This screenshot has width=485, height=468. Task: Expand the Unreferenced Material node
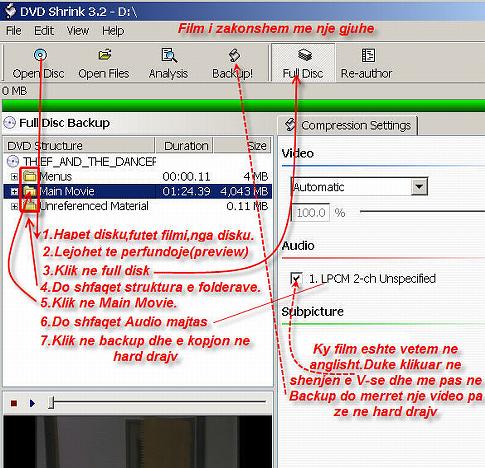tap(14, 206)
